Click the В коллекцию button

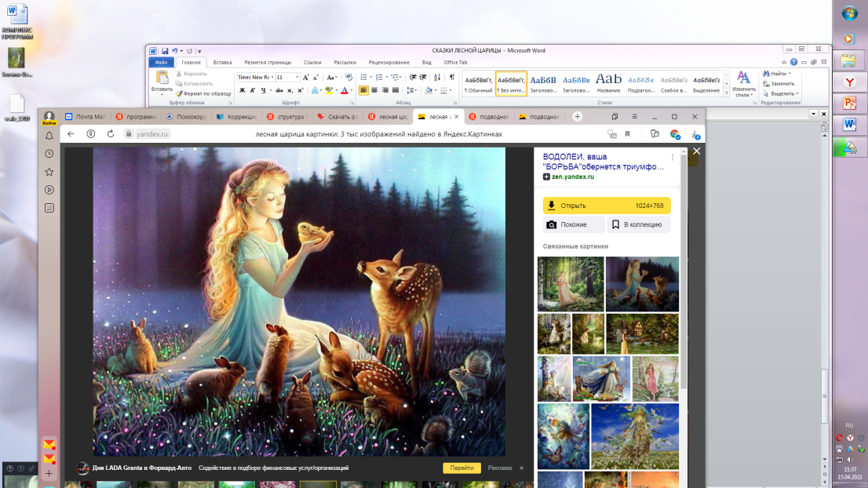(638, 224)
